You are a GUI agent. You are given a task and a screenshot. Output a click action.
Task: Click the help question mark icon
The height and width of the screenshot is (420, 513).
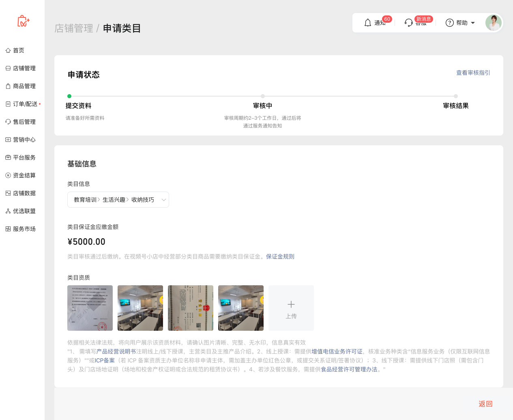pyautogui.click(x=449, y=23)
